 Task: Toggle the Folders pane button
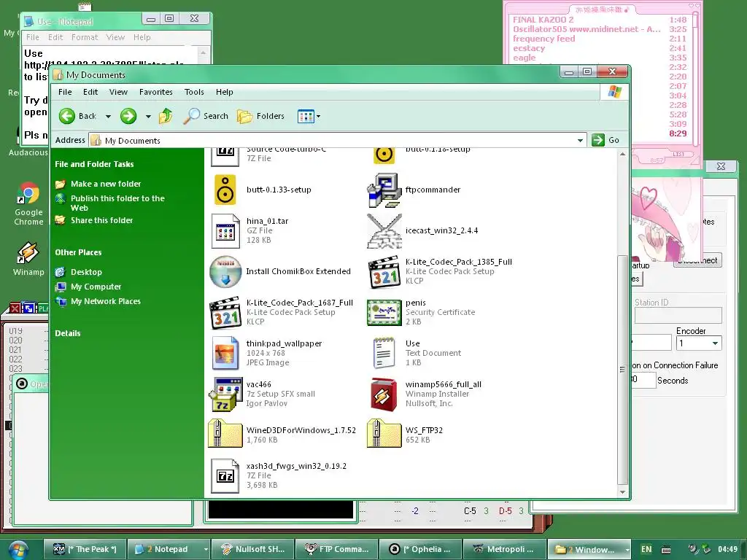pyautogui.click(x=261, y=116)
